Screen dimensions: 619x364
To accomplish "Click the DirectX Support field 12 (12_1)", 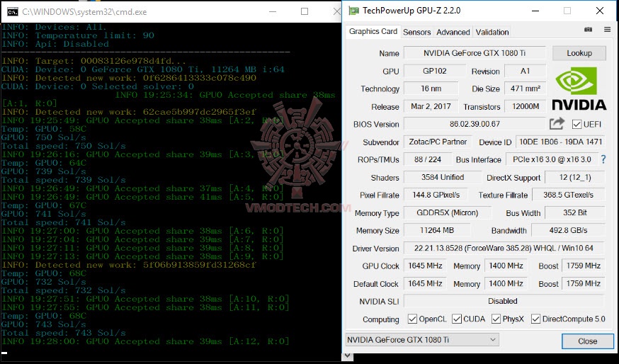I will pyautogui.click(x=575, y=177).
